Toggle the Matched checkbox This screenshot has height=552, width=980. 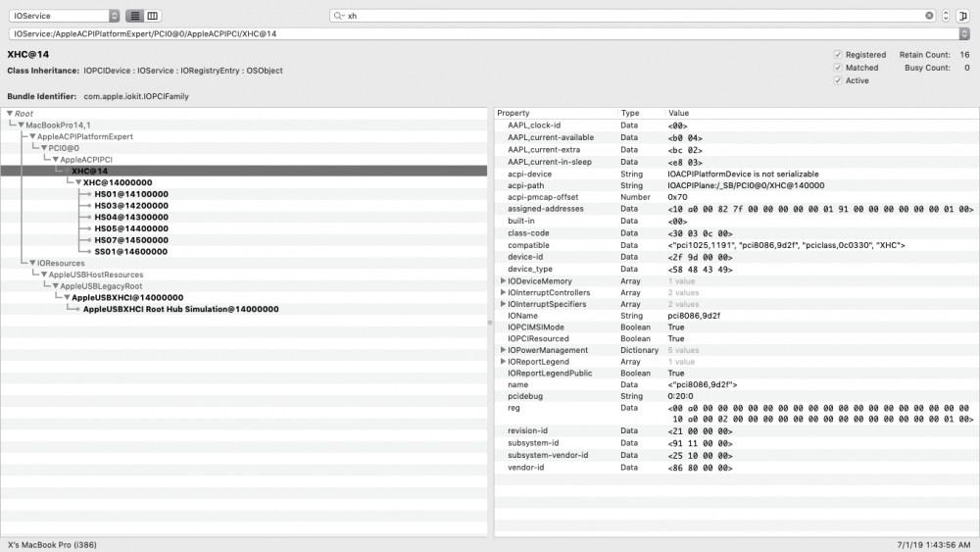[x=838, y=68]
